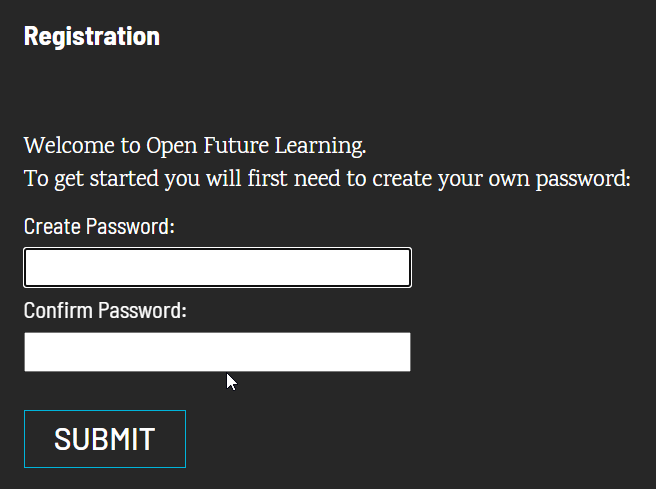
Task: Select the "Confirm Password:" label
Action: [105, 310]
